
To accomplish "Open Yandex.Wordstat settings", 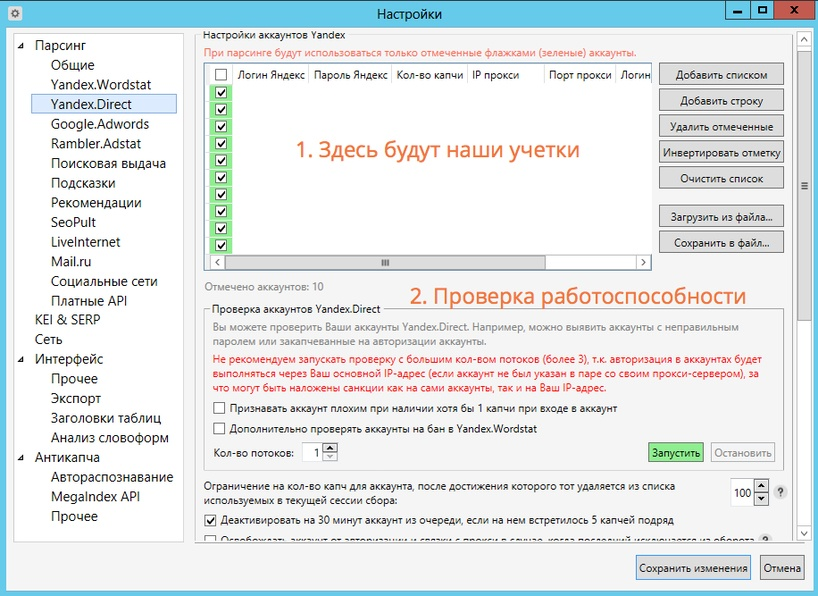I will point(101,85).
